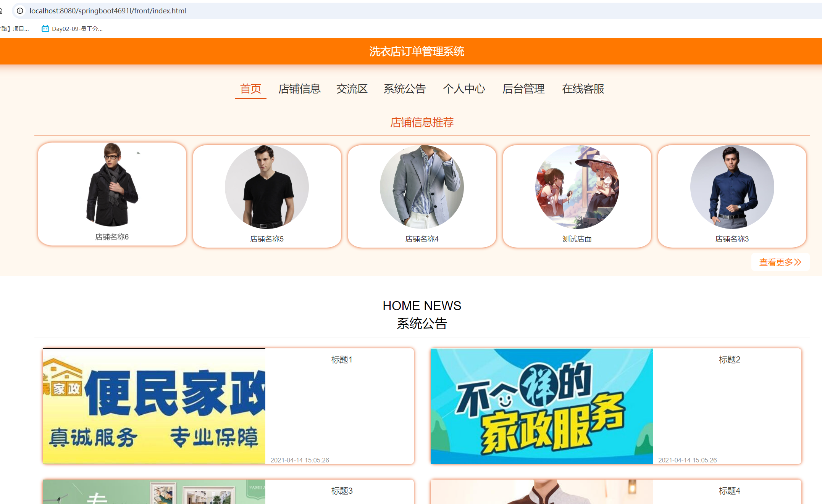This screenshot has height=504, width=822.
Task: Click the browser address bar URL
Action: click(x=108, y=11)
